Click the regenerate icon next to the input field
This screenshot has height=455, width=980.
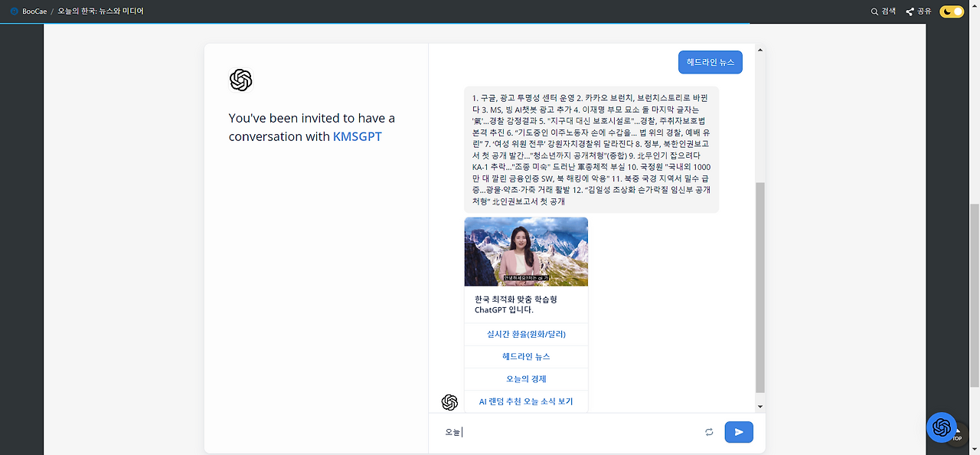[x=709, y=432]
